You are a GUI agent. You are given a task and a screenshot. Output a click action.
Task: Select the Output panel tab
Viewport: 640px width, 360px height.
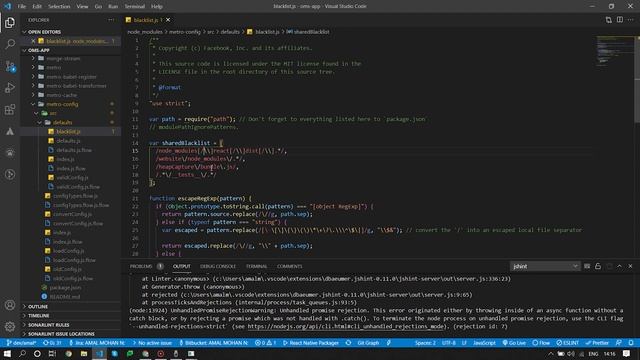[x=182, y=266]
